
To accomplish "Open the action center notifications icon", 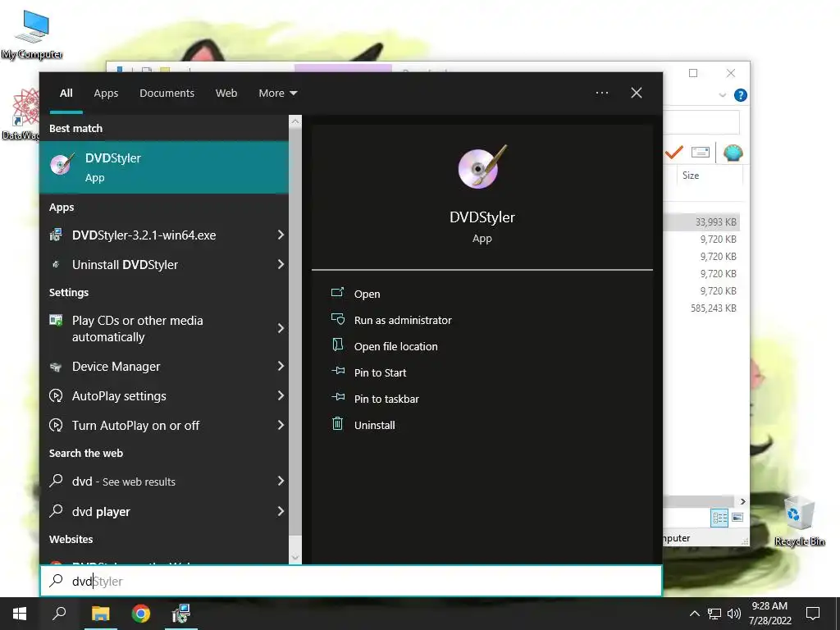I will (813, 614).
